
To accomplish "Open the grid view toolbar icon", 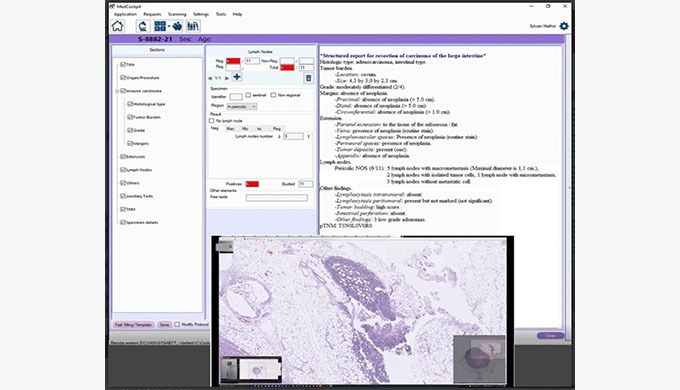I will click(160, 26).
